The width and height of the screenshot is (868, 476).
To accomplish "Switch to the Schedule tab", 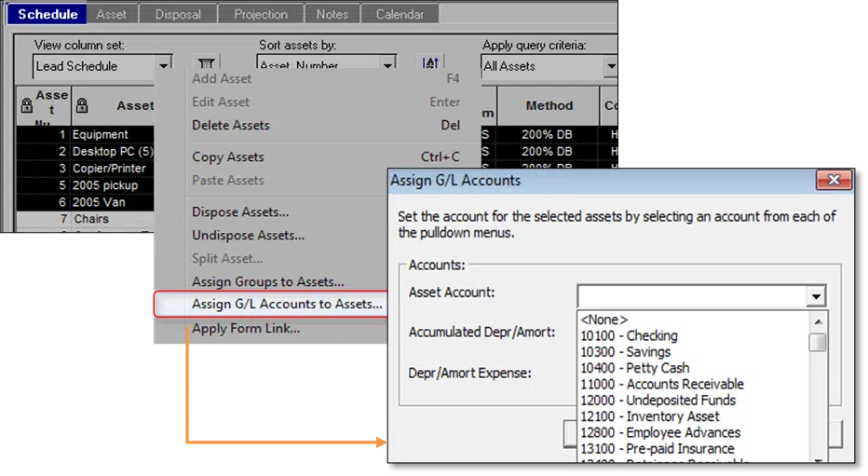I will (x=47, y=14).
